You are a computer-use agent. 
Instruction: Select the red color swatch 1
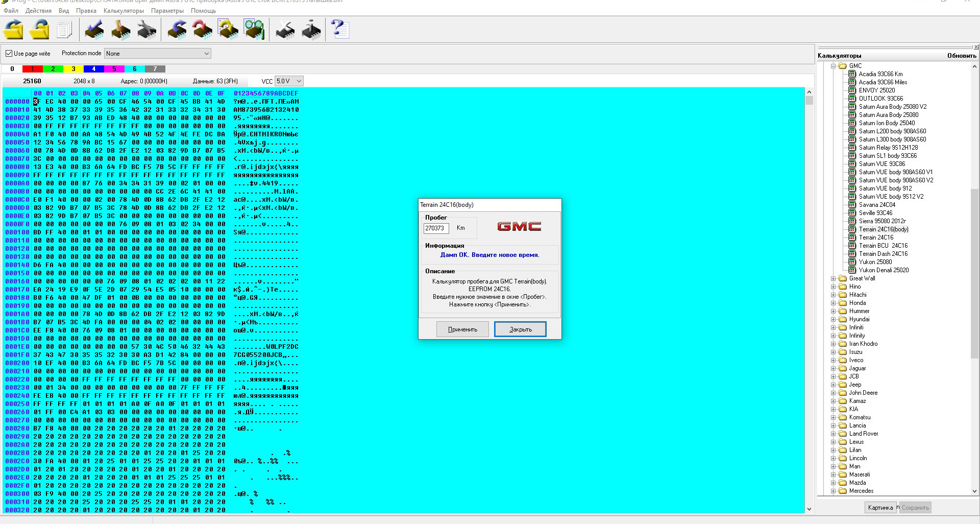[33, 69]
